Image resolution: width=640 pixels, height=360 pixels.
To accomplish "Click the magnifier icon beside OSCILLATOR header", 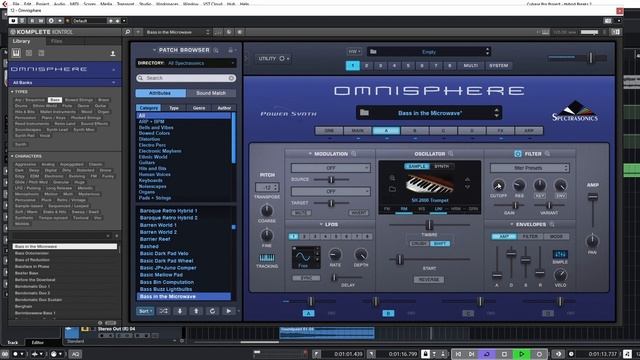I will pyautogui.click(x=451, y=154).
